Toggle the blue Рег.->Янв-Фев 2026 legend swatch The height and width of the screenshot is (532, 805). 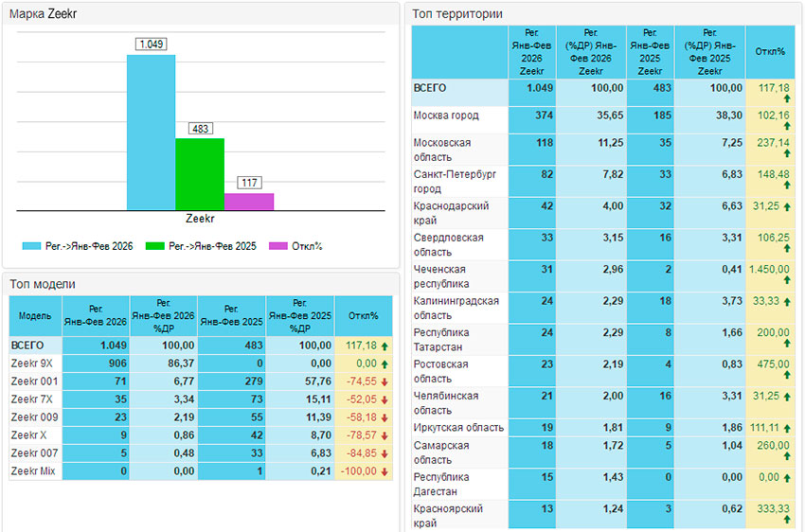point(29,246)
